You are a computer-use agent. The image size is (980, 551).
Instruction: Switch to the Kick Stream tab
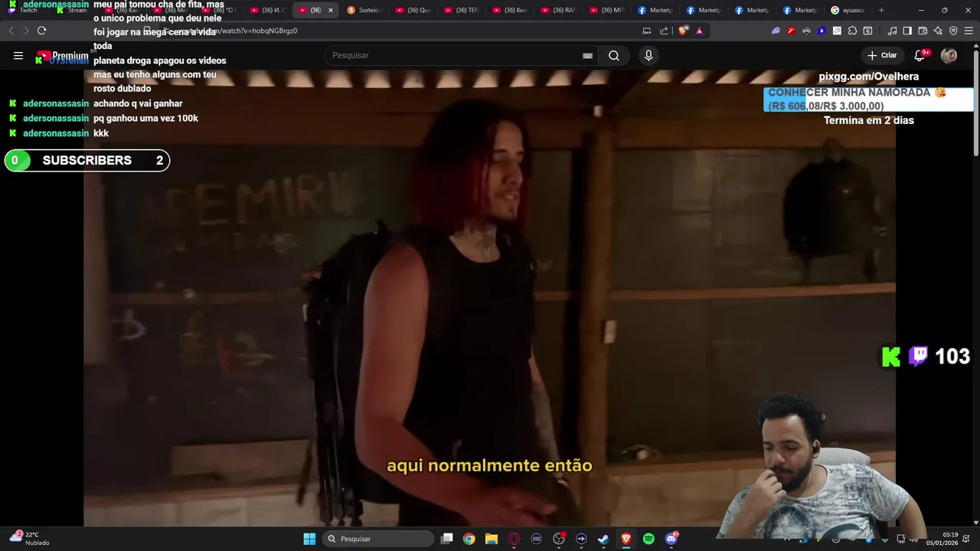(73, 10)
